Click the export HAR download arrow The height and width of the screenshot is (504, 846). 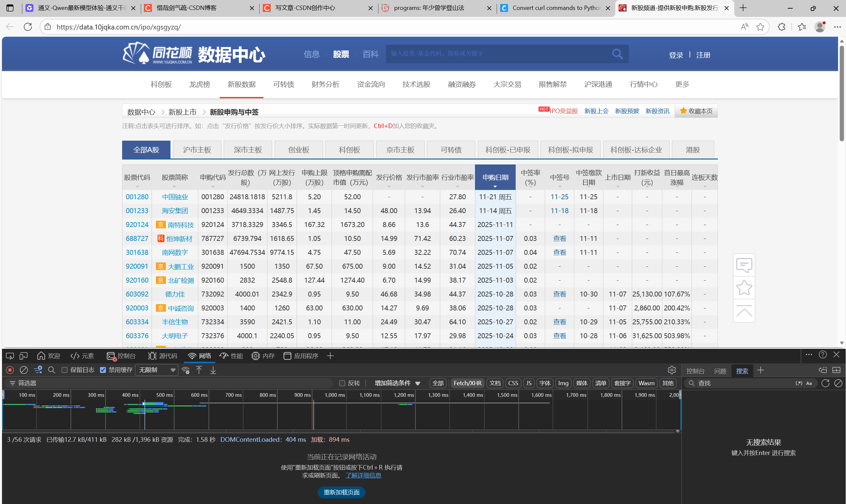[213, 370]
